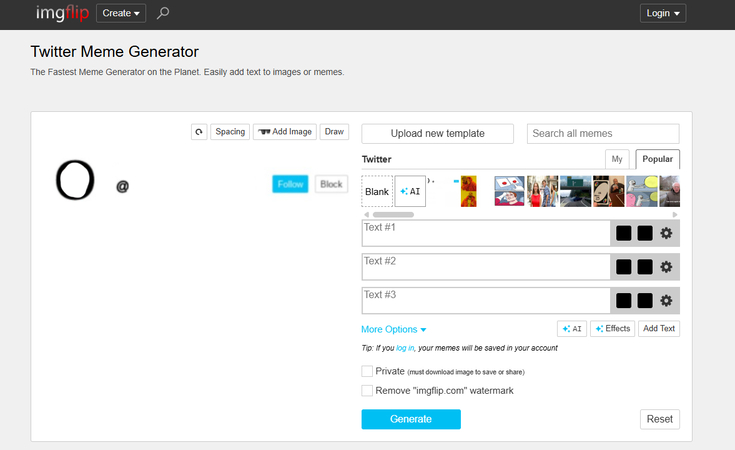Viewport: 735px width, 450px height.
Task: Click the Follow button in preview
Action: tap(290, 184)
